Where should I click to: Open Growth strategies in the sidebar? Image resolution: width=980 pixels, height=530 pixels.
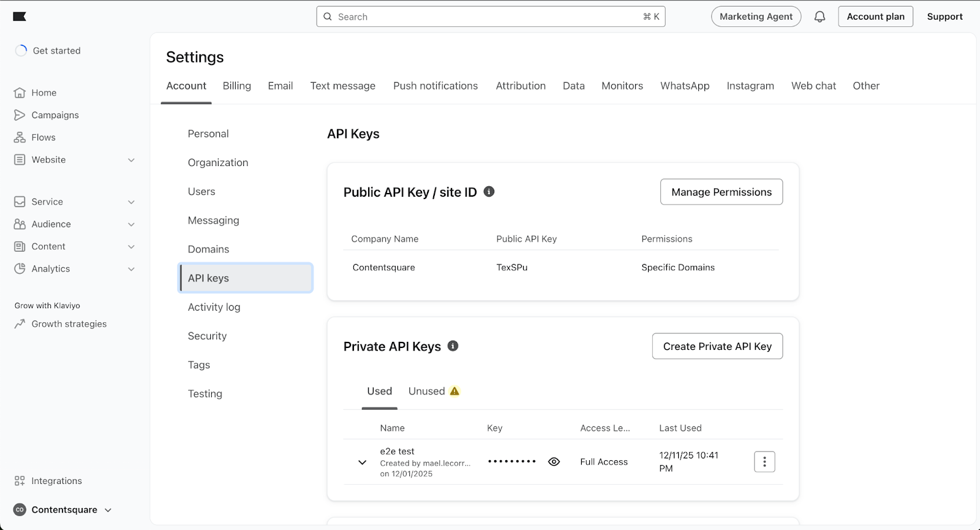pyautogui.click(x=69, y=324)
